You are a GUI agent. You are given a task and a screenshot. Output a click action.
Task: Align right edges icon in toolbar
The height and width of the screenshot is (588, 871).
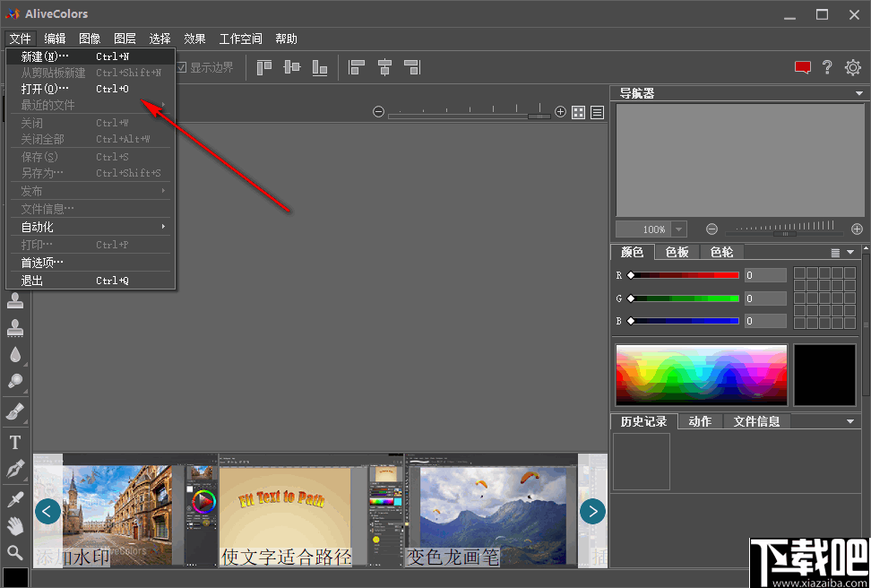pos(412,68)
